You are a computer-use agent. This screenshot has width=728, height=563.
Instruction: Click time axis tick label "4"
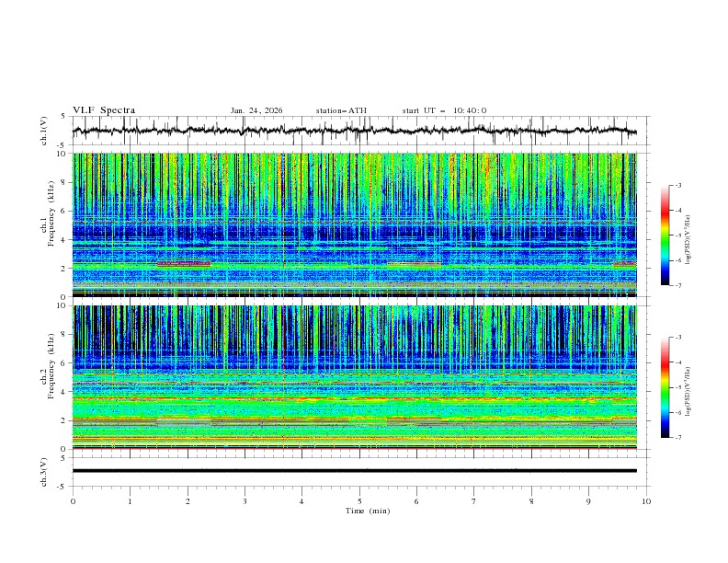(302, 501)
